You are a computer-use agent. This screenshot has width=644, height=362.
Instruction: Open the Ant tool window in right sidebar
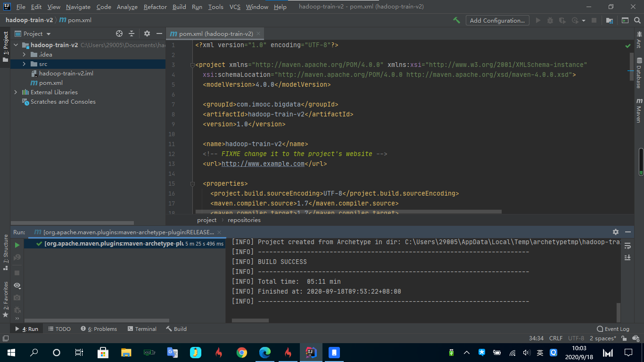639,40
